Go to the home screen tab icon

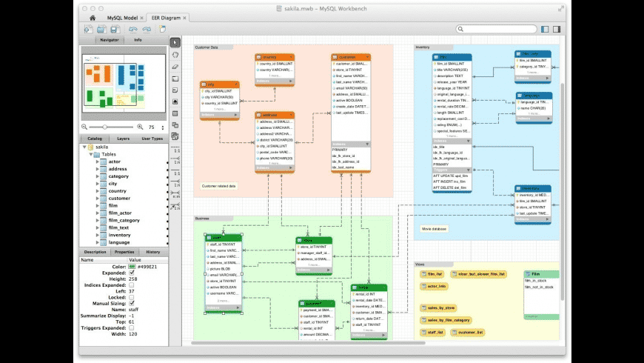93,18
